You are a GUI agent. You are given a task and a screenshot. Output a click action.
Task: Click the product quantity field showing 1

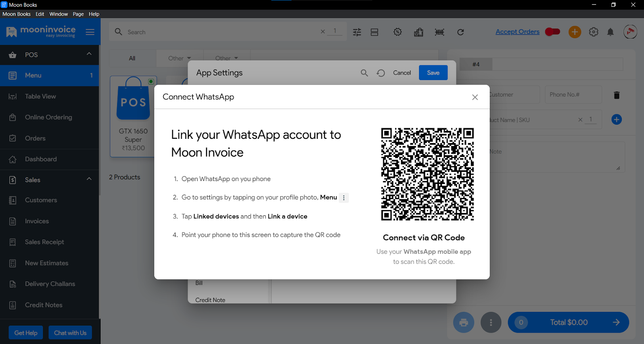point(591,119)
